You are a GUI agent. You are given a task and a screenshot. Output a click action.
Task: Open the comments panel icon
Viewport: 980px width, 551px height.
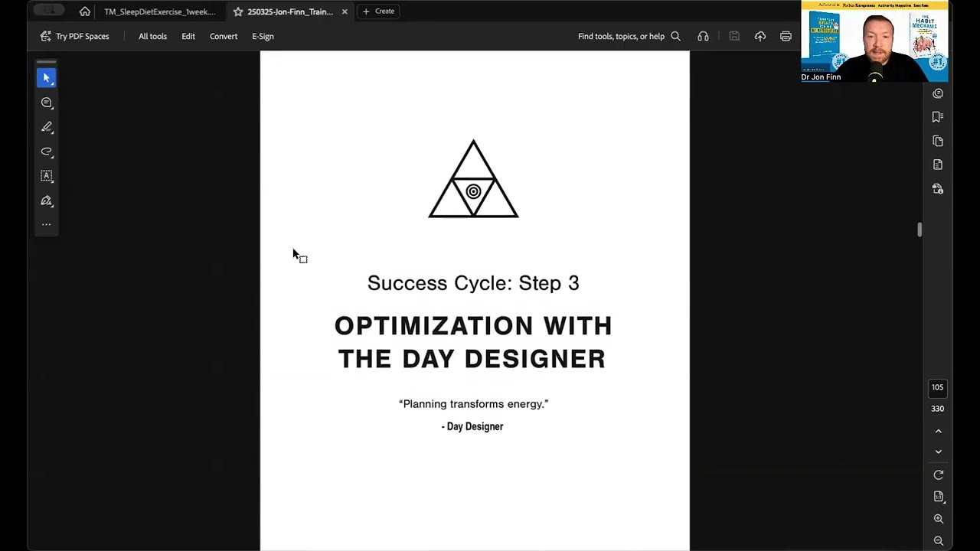938,93
